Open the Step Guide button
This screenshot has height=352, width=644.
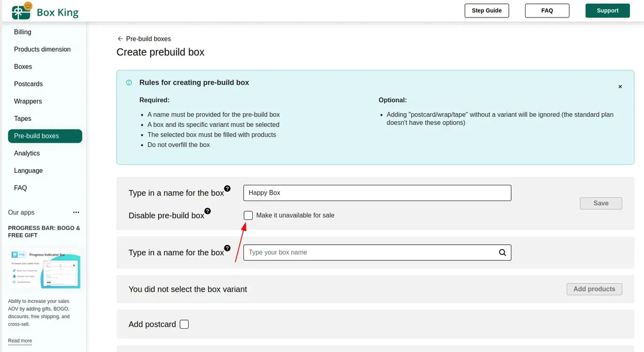pyautogui.click(x=487, y=11)
